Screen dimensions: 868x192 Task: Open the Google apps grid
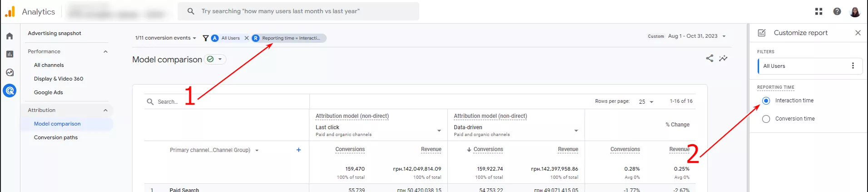click(818, 11)
